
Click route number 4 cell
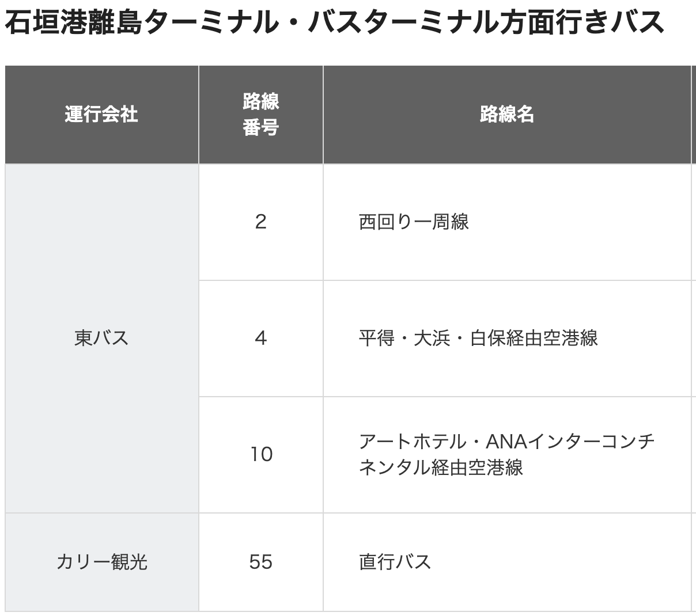click(x=260, y=338)
